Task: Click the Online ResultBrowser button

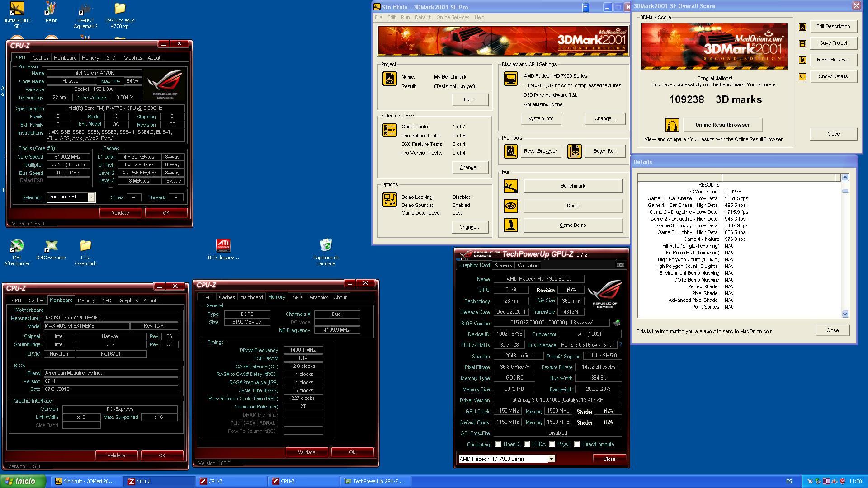Action: [x=722, y=125]
